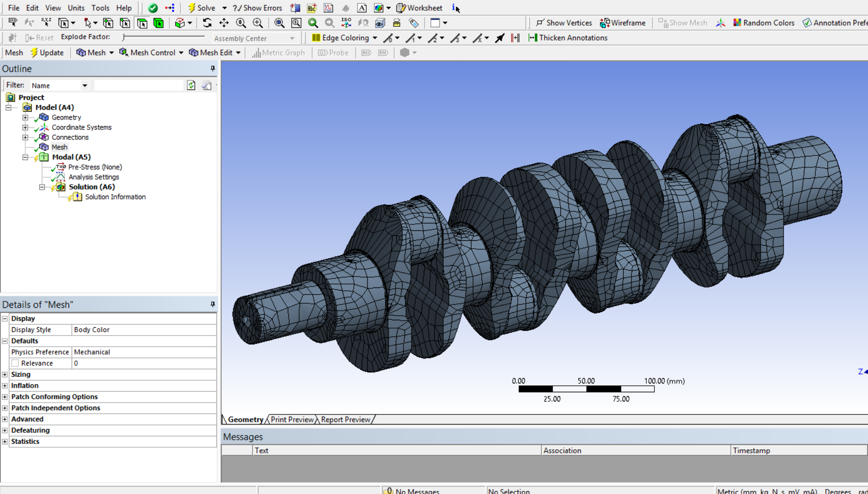Toggle Random Colors

(764, 23)
